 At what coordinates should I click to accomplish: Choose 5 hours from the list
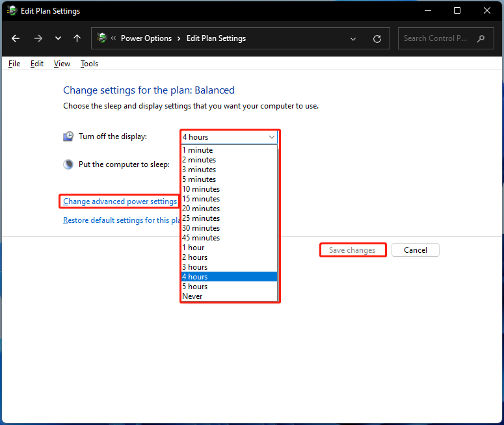pos(230,287)
